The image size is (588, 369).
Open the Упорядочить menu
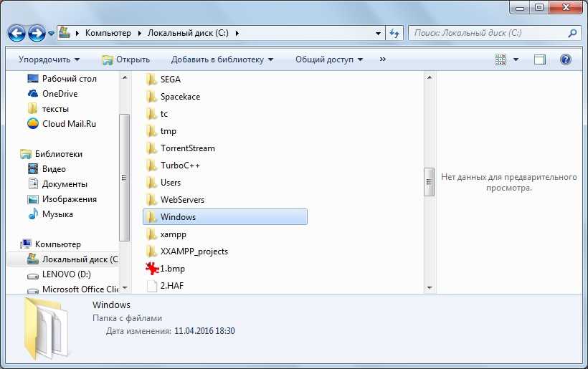point(49,59)
